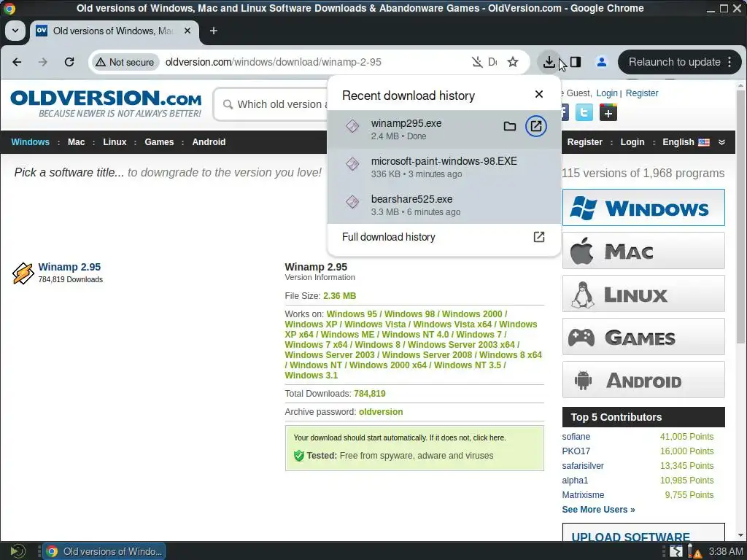Click the system tray network icon
747x560 pixels.
coord(676,551)
